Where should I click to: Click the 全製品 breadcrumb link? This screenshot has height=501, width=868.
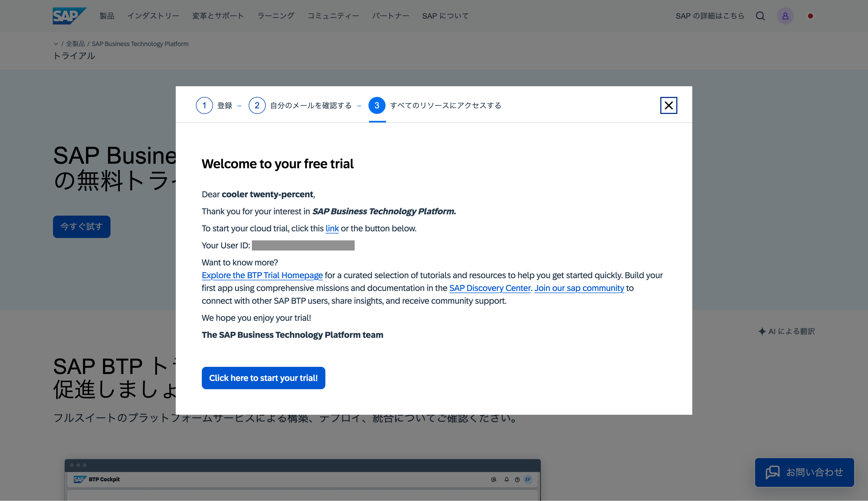pos(75,44)
